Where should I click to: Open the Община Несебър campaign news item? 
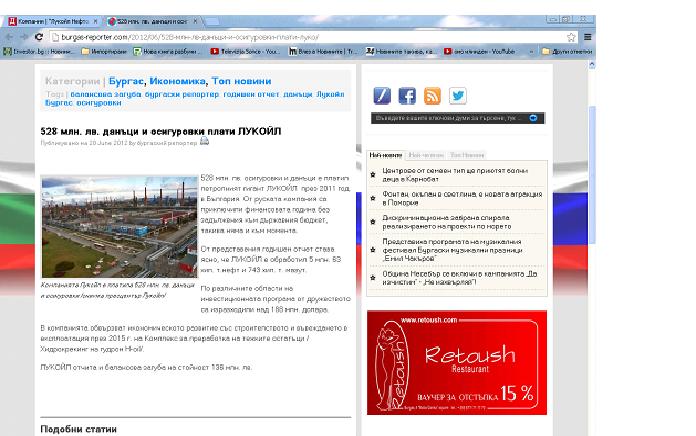point(460,278)
